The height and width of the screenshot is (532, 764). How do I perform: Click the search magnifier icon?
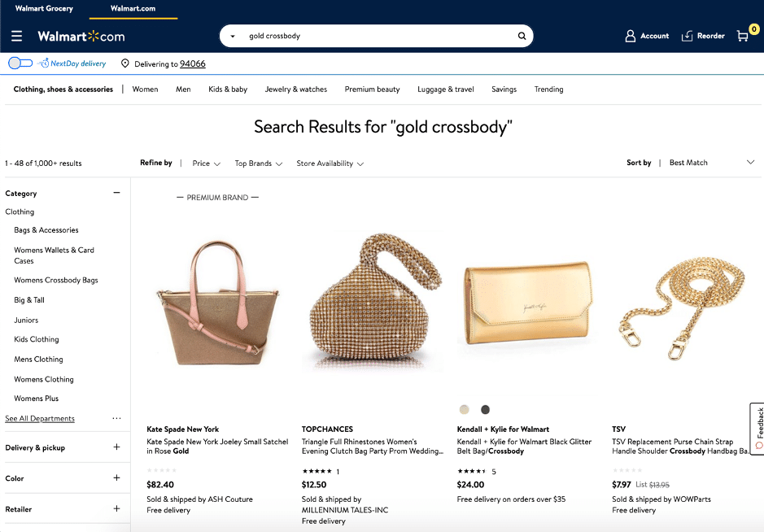pos(522,36)
